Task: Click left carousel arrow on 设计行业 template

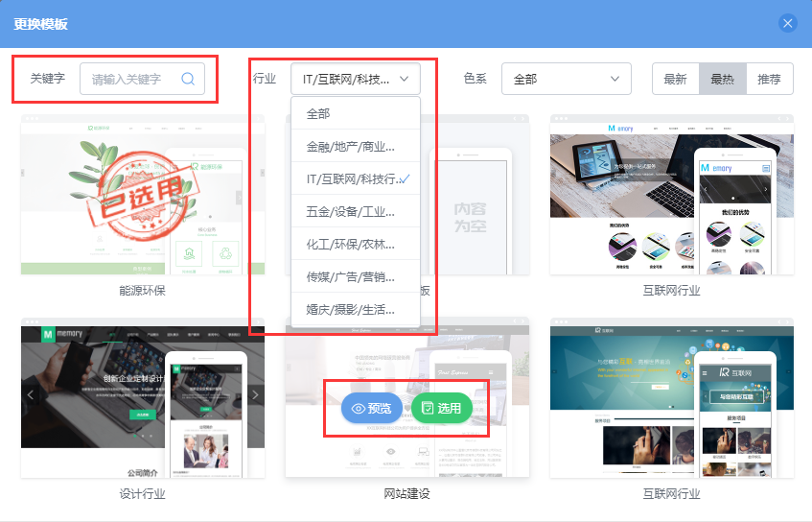Action: (x=31, y=394)
